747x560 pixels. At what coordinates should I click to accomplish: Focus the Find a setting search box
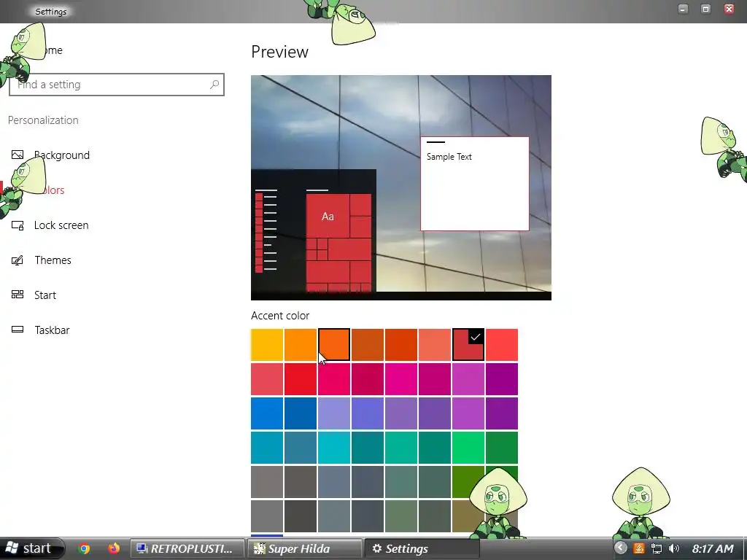tap(117, 85)
